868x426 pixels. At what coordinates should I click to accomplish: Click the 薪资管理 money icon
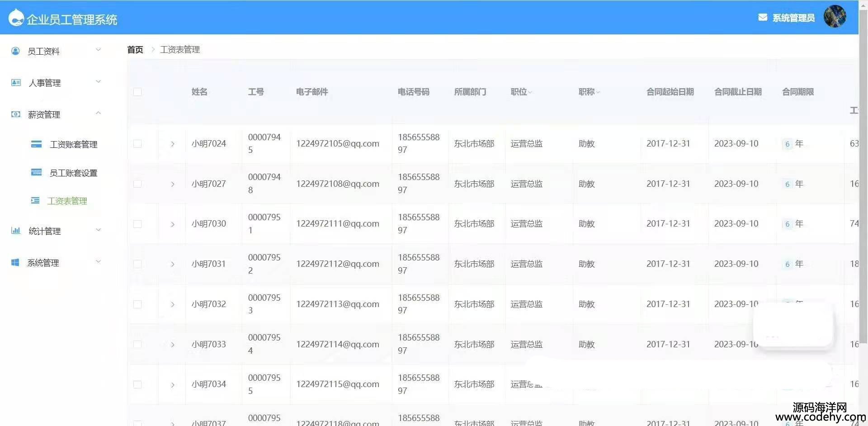tap(16, 114)
